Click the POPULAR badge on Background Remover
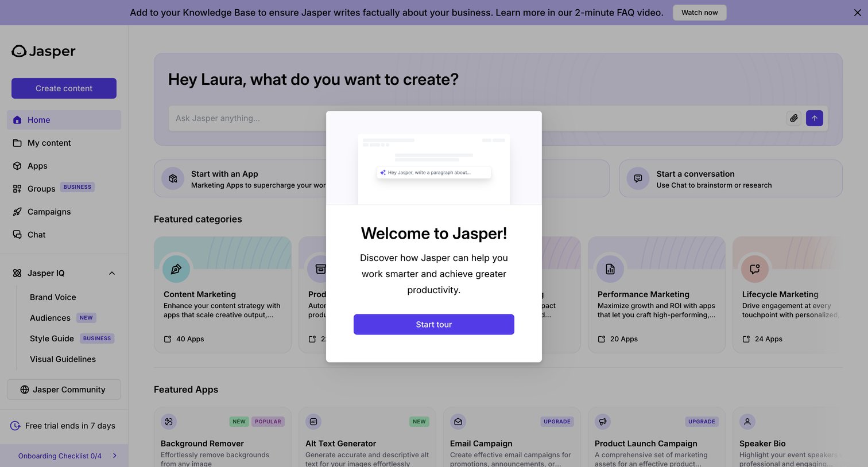Image resolution: width=868 pixels, height=467 pixels. pyautogui.click(x=268, y=422)
